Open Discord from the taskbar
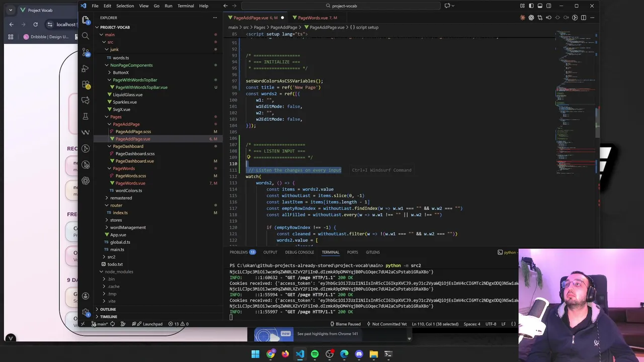 pyautogui.click(x=359, y=354)
